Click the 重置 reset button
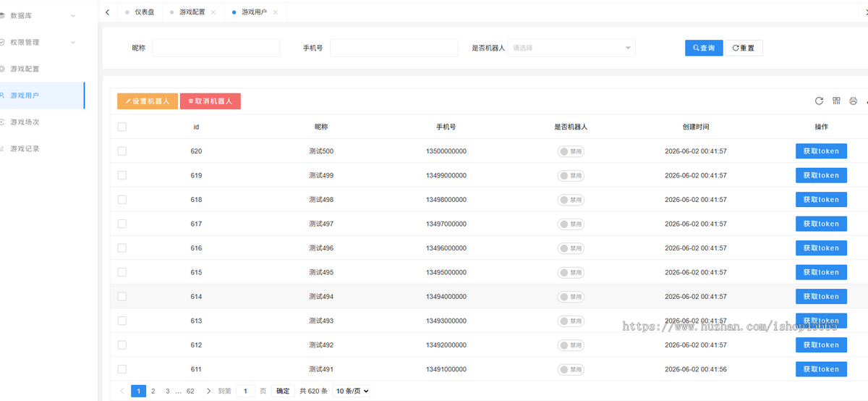The width and height of the screenshot is (868, 401). pyautogui.click(x=744, y=48)
